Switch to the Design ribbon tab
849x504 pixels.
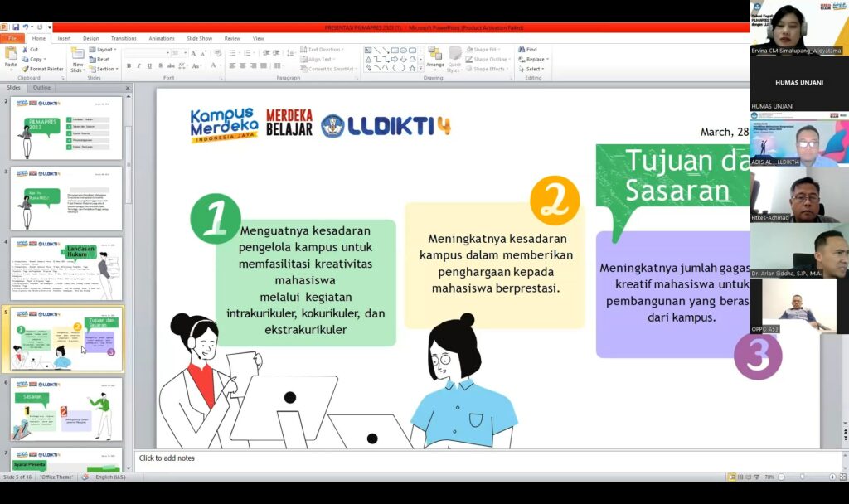click(91, 38)
